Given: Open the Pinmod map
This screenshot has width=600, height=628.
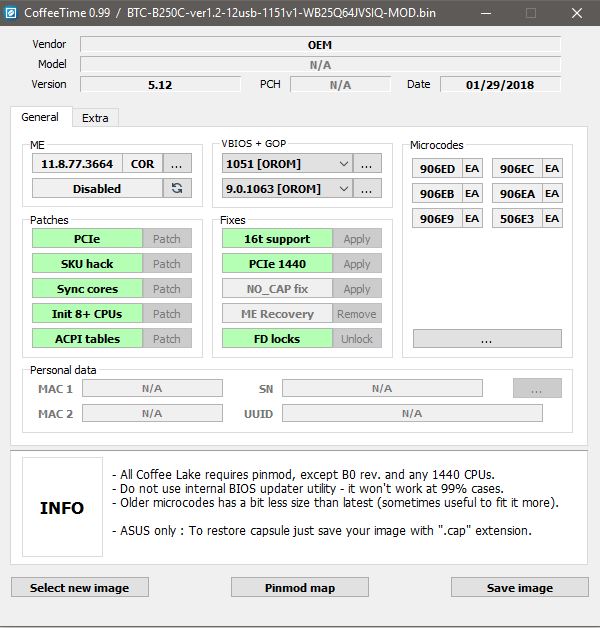Looking at the screenshot, I should [x=300, y=587].
